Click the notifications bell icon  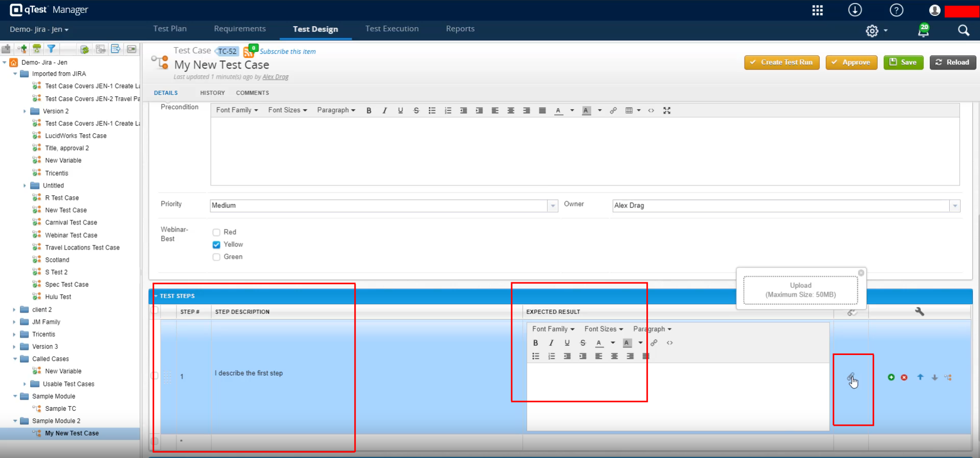[923, 31]
